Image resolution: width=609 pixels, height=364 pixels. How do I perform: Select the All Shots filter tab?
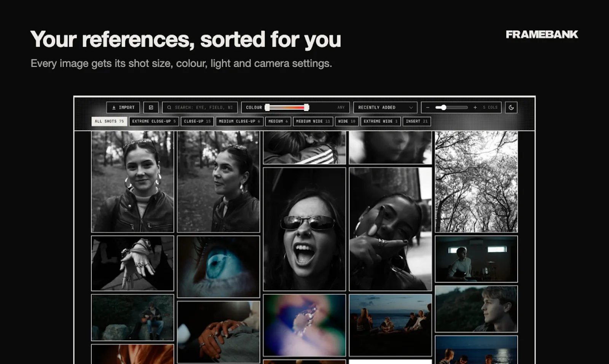(x=109, y=121)
